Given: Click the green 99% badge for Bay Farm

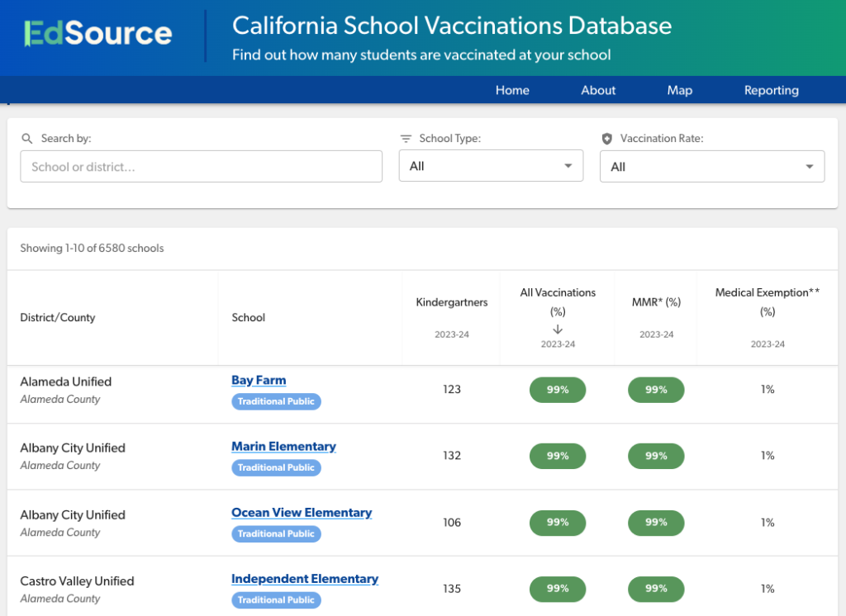Looking at the screenshot, I should (558, 389).
